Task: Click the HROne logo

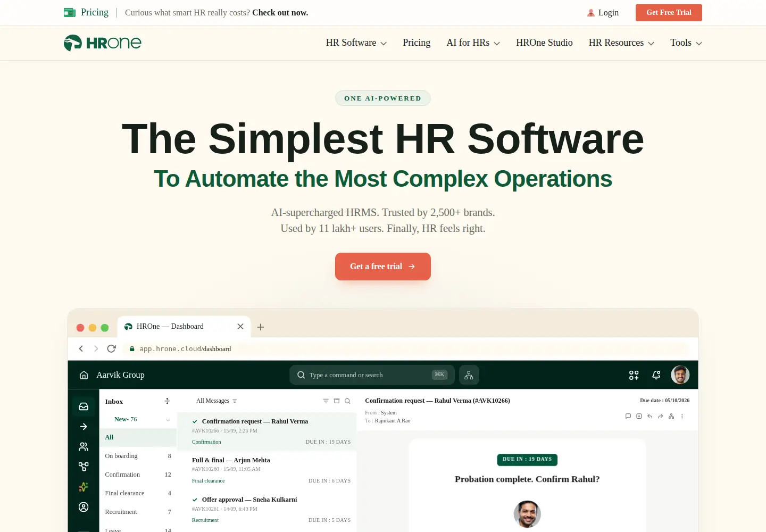Action: click(103, 43)
